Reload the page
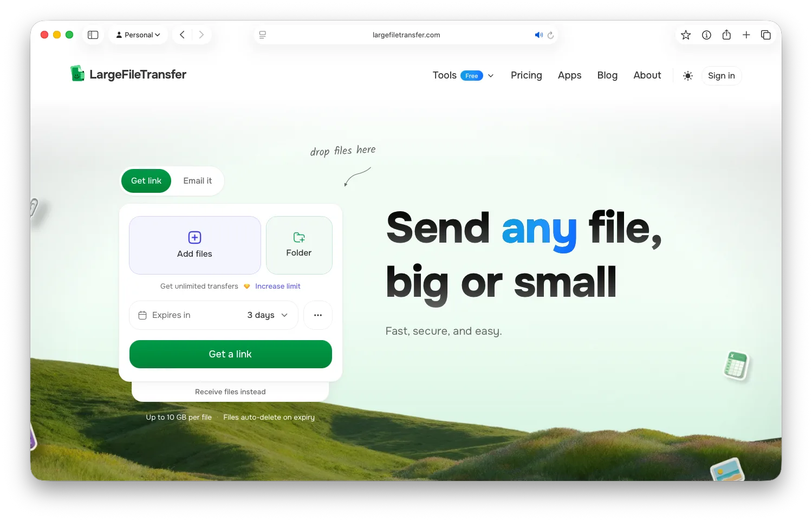Screen dimensions: 812x521 pos(550,35)
